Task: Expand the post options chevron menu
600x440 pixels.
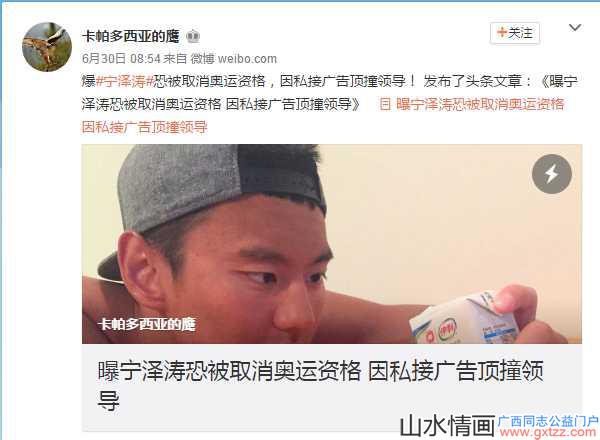Action: (x=575, y=28)
